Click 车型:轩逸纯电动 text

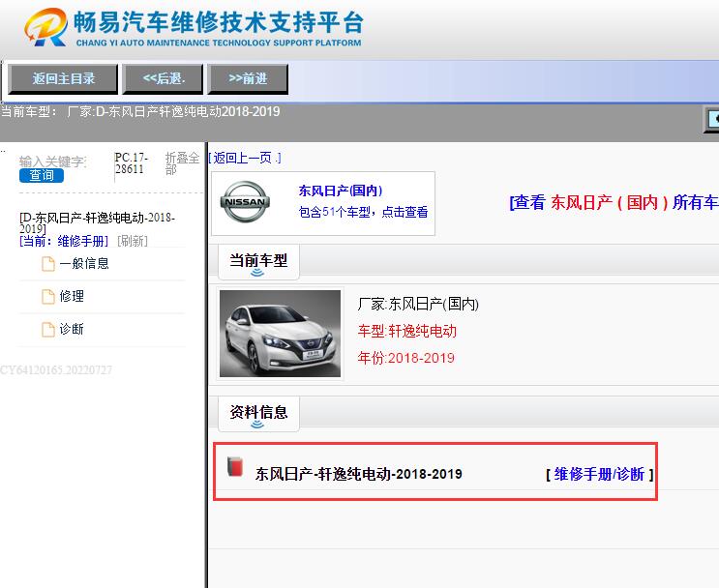tap(407, 331)
